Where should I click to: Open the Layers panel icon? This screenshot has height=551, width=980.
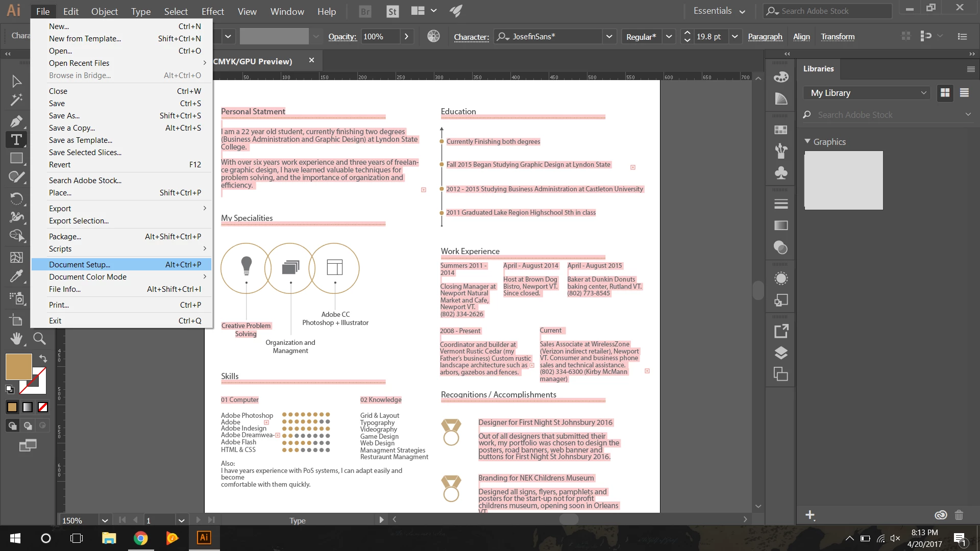click(x=781, y=353)
